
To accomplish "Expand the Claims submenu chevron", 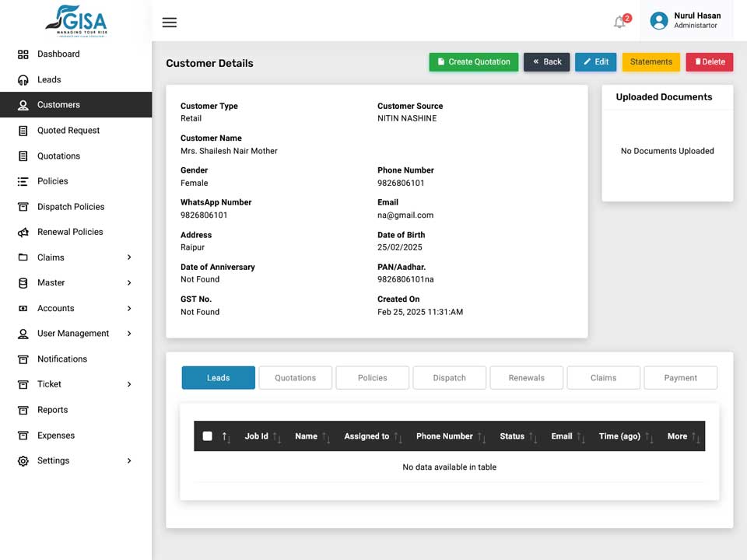I will pyautogui.click(x=129, y=257).
